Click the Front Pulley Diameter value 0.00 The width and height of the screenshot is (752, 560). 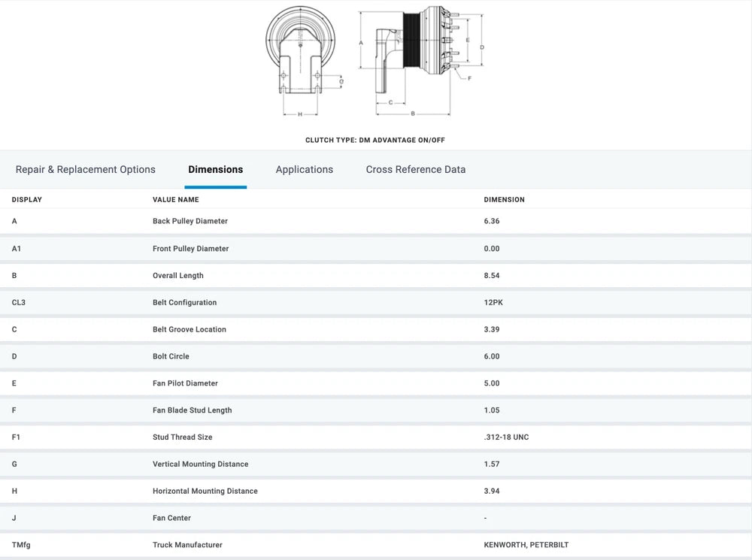click(x=492, y=249)
